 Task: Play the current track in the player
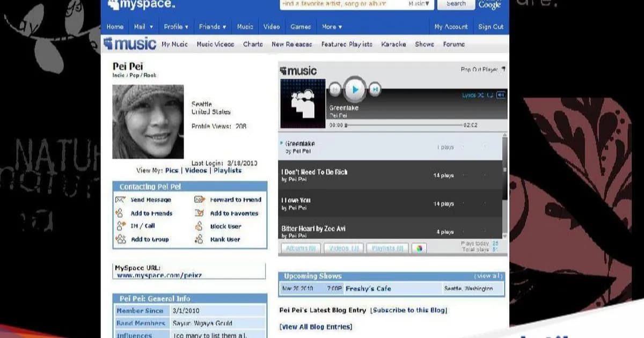354,89
